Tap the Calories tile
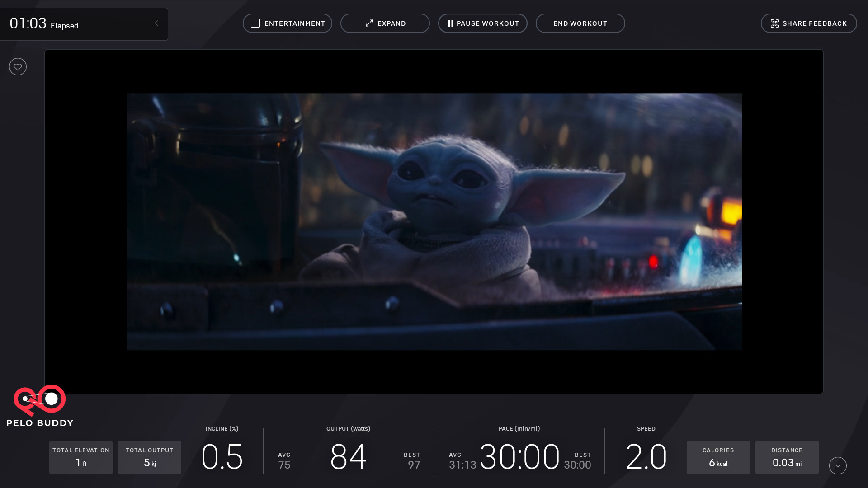The image size is (868, 488). click(x=718, y=457)
